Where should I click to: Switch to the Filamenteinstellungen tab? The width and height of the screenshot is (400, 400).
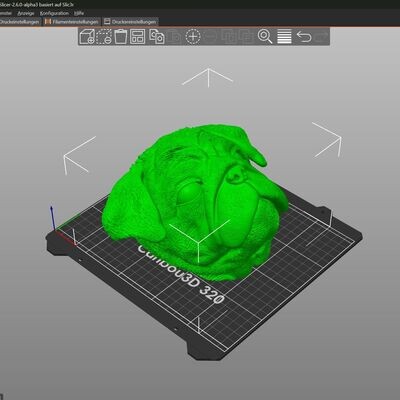72,22
